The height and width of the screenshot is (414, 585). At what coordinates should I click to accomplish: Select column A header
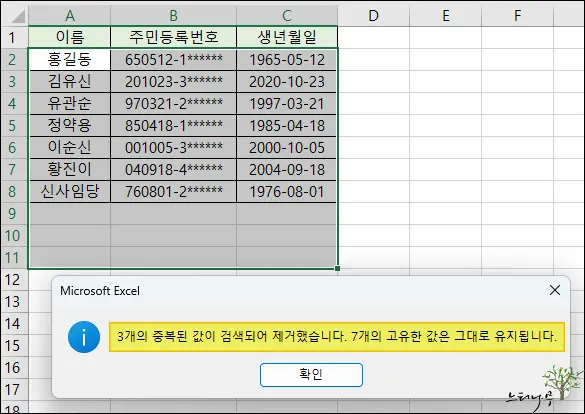[69, 15]
